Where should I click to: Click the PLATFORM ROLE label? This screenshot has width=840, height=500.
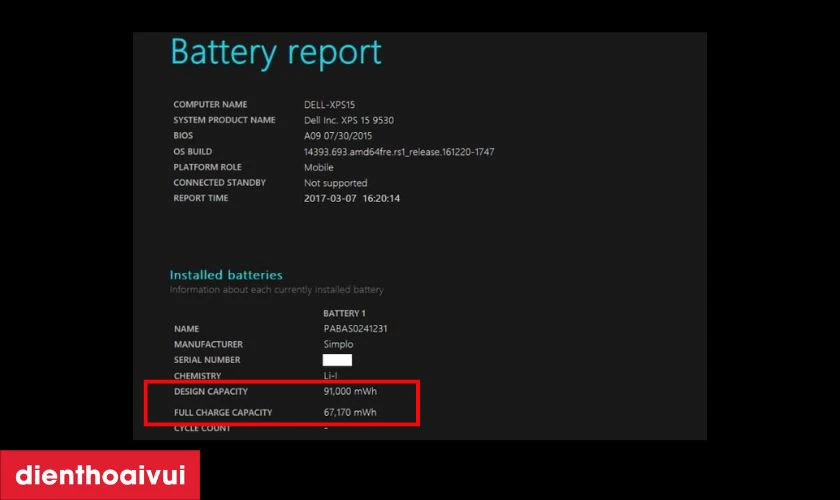tap(207, 167)
